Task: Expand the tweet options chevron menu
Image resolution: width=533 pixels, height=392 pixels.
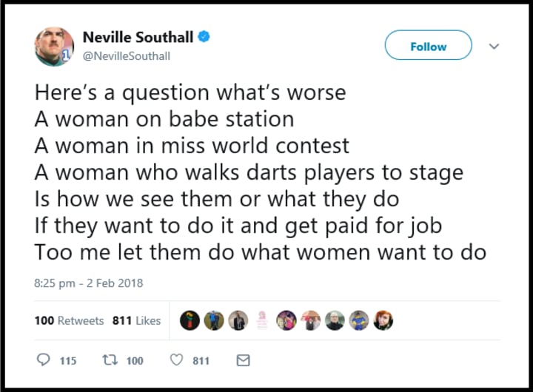Action: pos(495,46)
